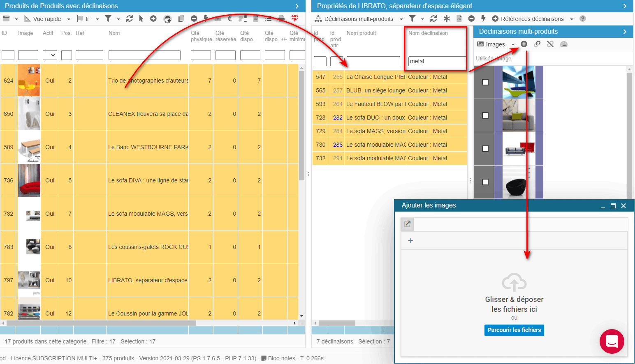Click the help question mark icon
Image resolution: width=635 pixels, height=364 pixels.
pos(582,18)
